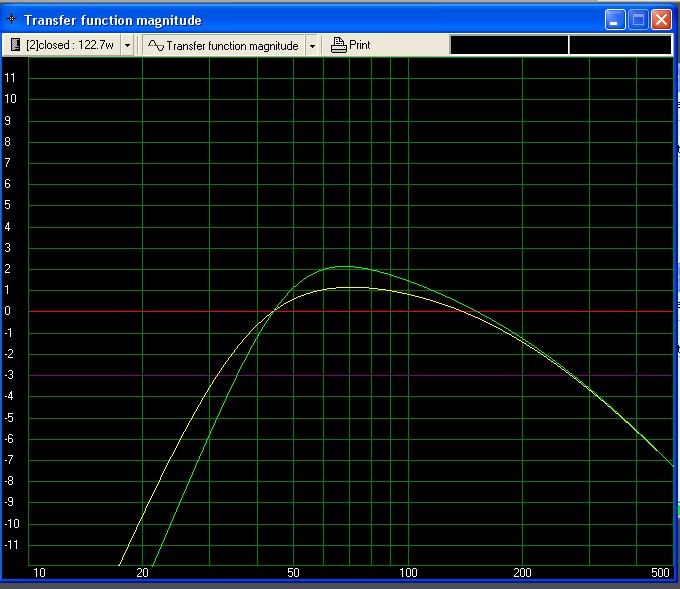Click the 0 dB label on the y-axis
This screenshot has height=589, width=680.
[x=7, y=311]
